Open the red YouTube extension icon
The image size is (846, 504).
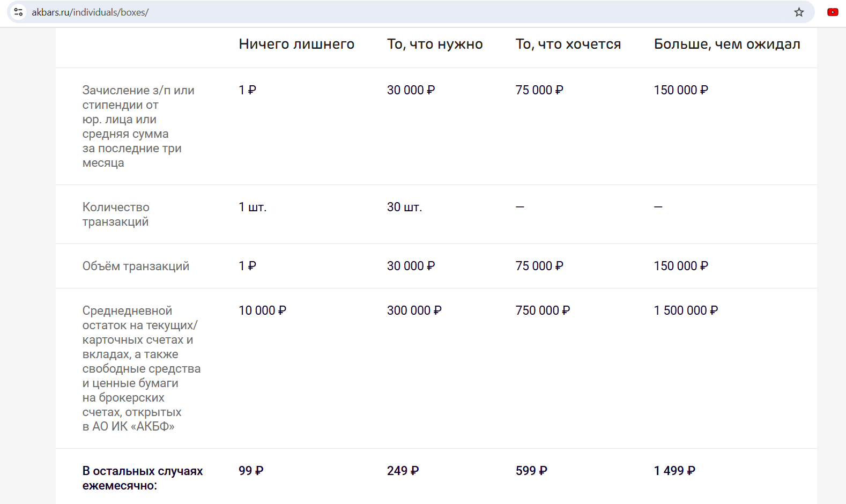[833, 12]
